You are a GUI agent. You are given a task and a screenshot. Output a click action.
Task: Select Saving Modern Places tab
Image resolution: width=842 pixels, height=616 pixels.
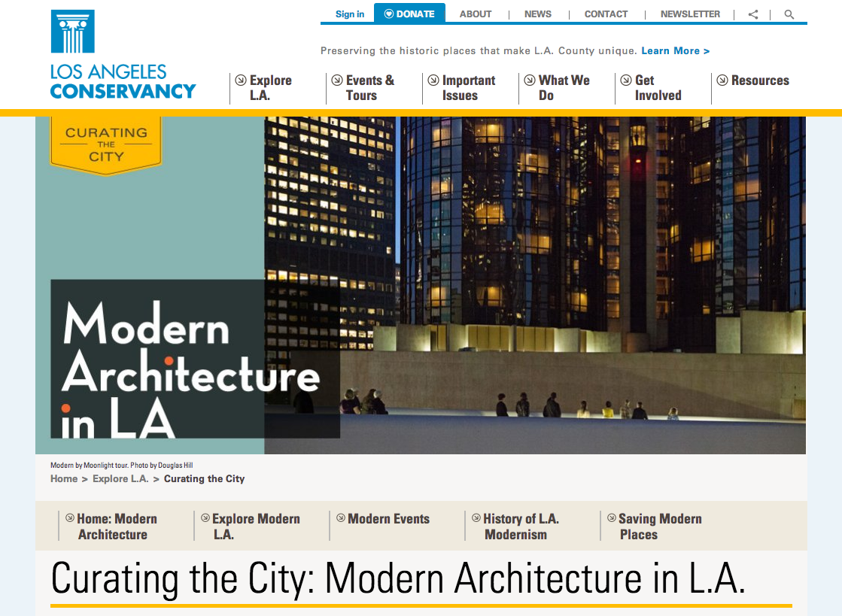coord(660,526)
